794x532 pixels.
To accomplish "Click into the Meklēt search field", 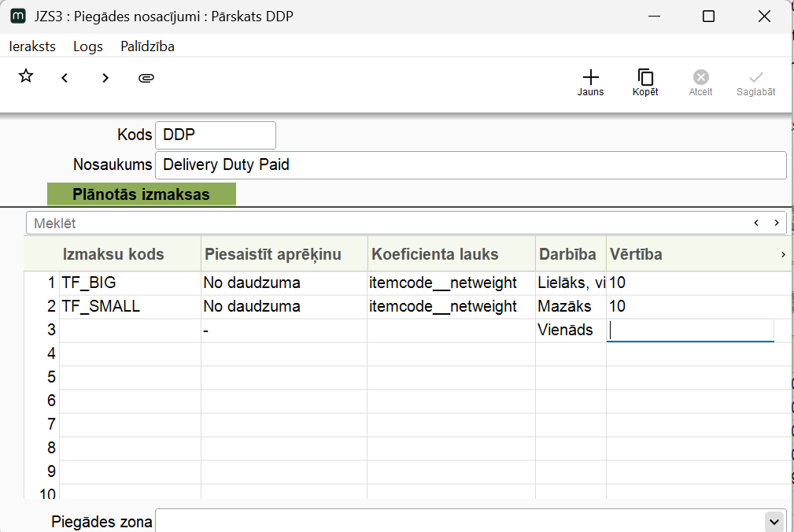I will pos(386,224).
